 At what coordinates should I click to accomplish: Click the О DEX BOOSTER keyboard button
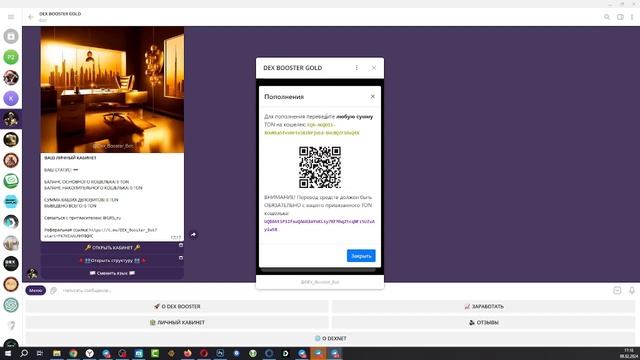(177, 307)
